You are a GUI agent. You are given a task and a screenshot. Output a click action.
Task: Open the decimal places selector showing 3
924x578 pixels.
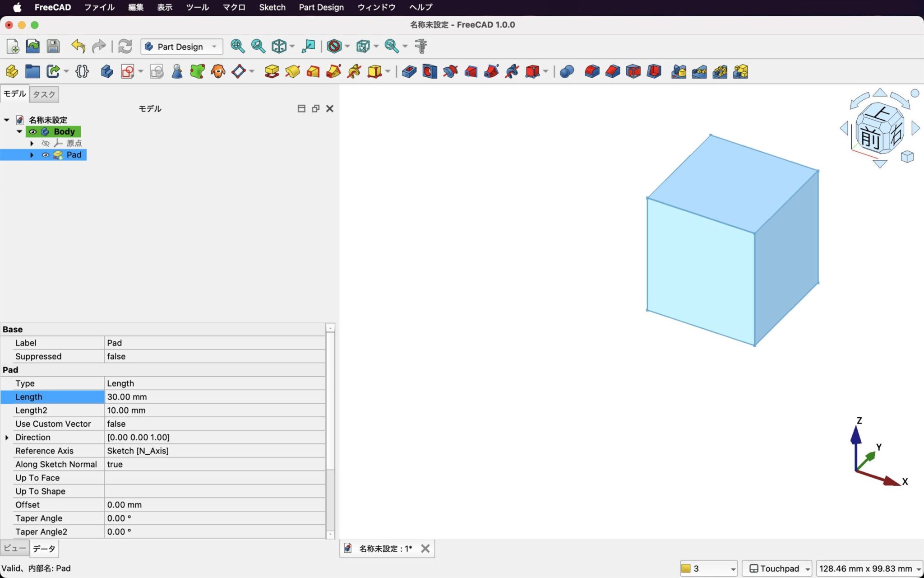point(708,568)
